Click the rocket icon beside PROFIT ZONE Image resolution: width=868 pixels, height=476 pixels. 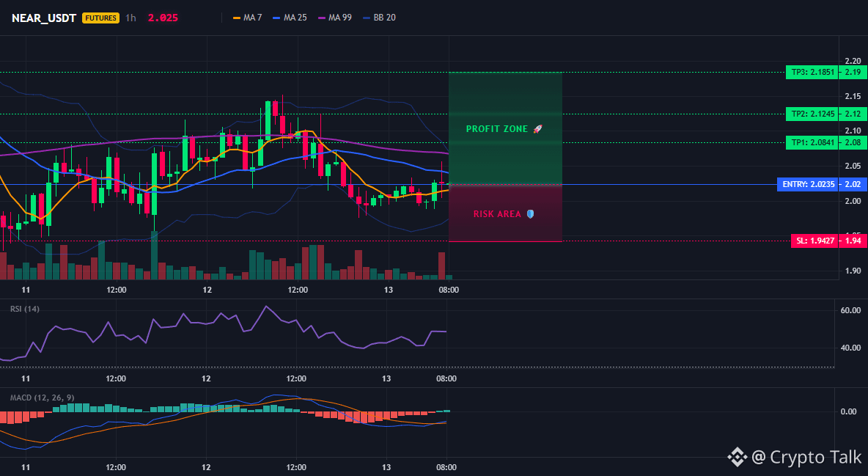point(537,129)
